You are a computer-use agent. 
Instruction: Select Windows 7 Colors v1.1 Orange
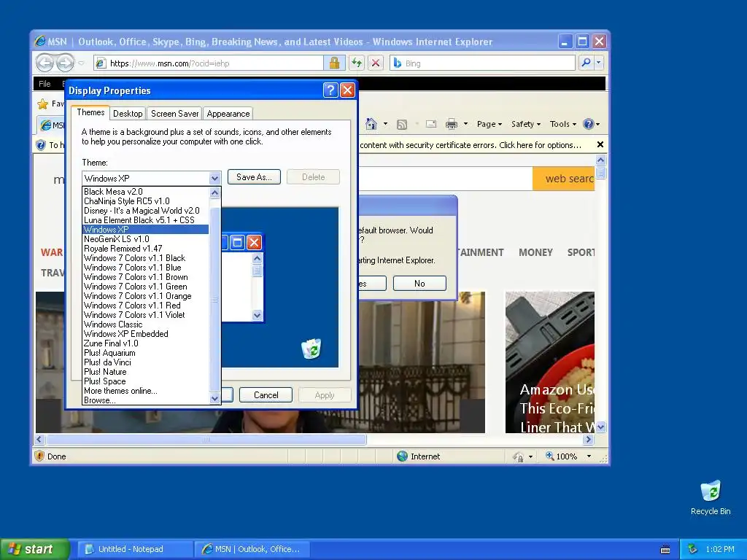(x=145, y=296)
